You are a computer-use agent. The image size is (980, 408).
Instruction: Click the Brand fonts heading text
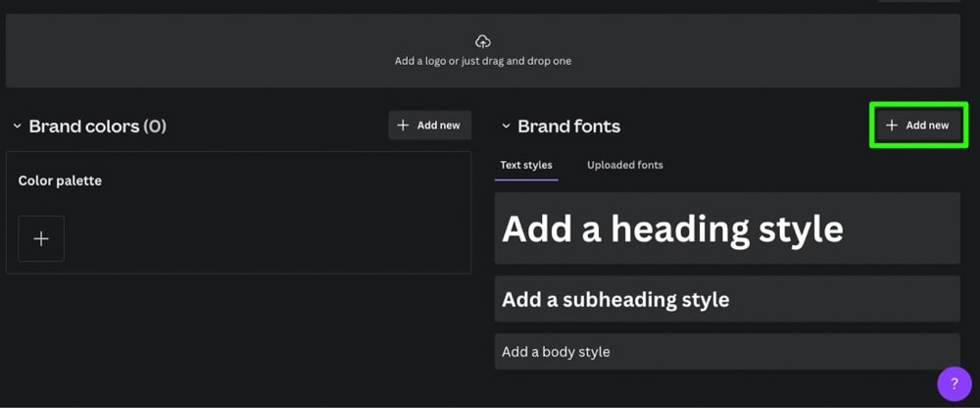(568, 127)
